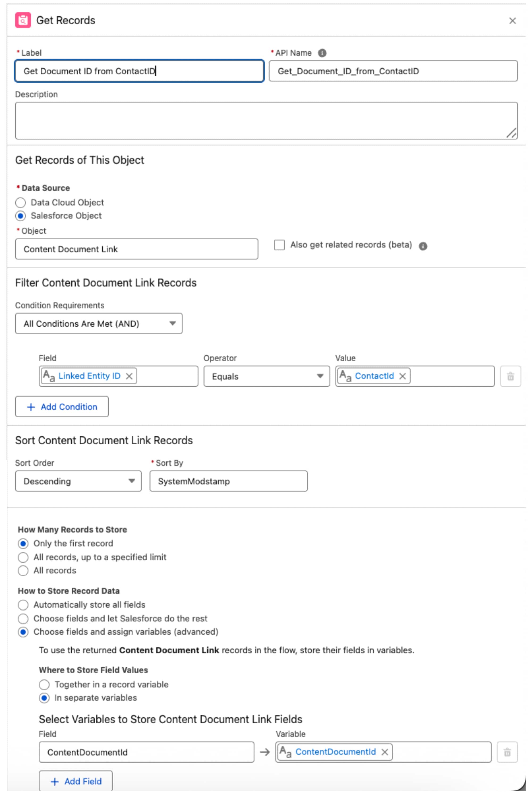Click inside the Description text area

point(266,121)
